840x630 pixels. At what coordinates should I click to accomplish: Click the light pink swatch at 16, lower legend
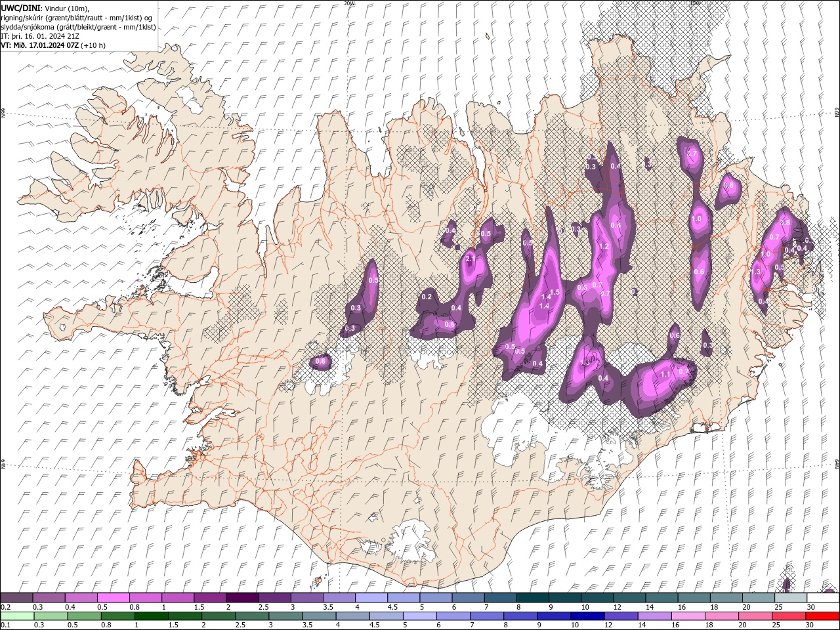pos(688,616)
